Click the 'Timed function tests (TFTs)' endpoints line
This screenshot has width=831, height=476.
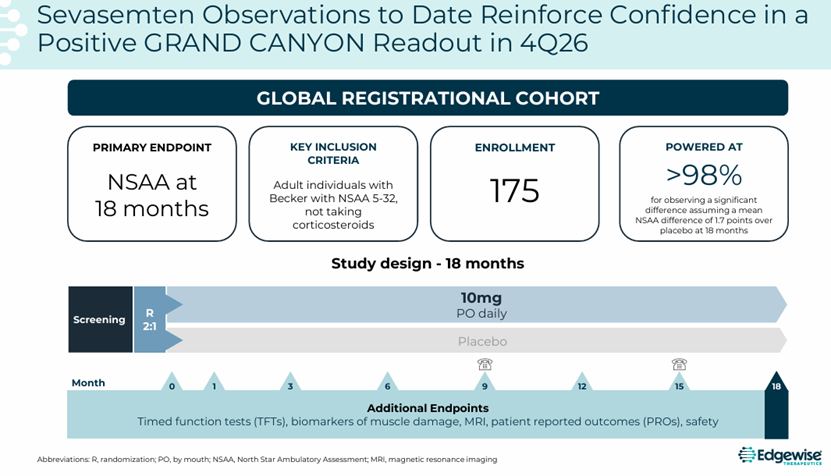(x=428, y=422)
